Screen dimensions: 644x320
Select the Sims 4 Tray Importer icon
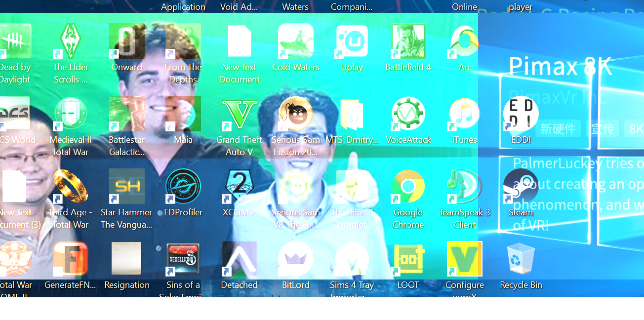click(x=352, y=259)
